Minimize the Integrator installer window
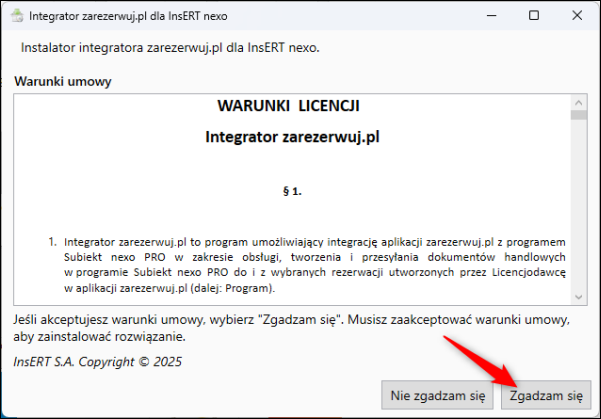This screenshot has width=601, height=419. [x=491, y=16]
